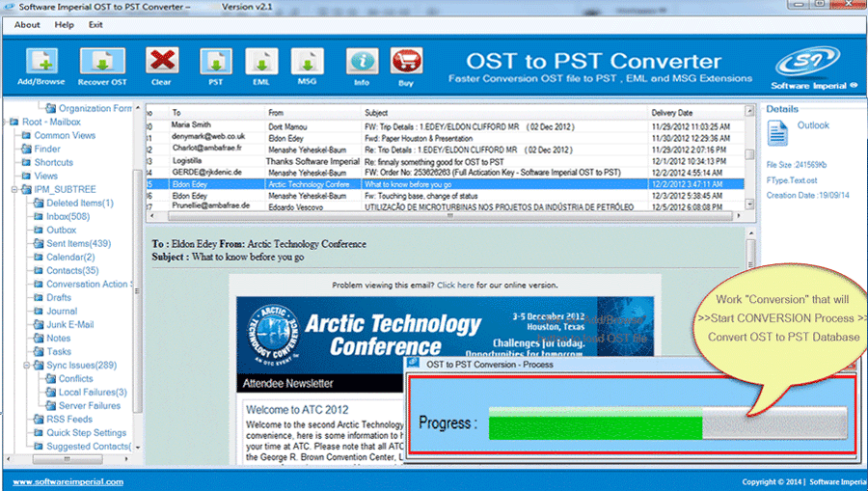The height and width of the screenshot is (491, 868).
Task: Open the Sent Items(439) folder
Action: [x=79, y=243]
